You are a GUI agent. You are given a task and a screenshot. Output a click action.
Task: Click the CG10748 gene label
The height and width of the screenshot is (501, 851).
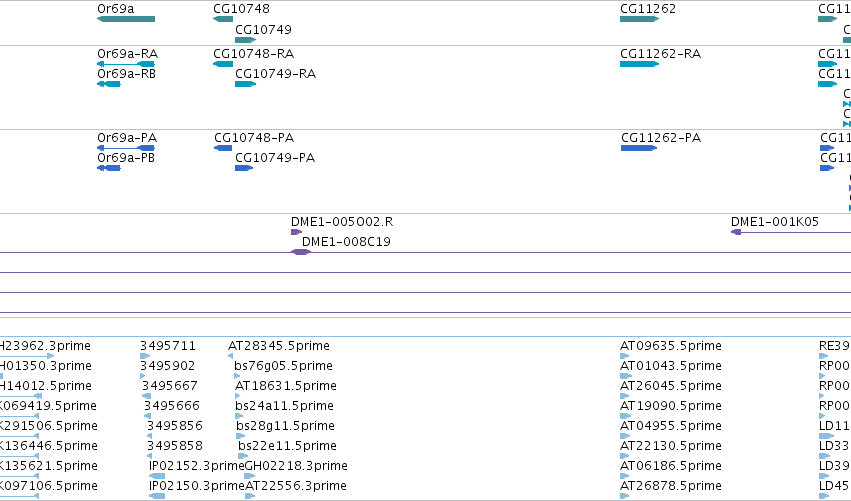click(241, 9)
